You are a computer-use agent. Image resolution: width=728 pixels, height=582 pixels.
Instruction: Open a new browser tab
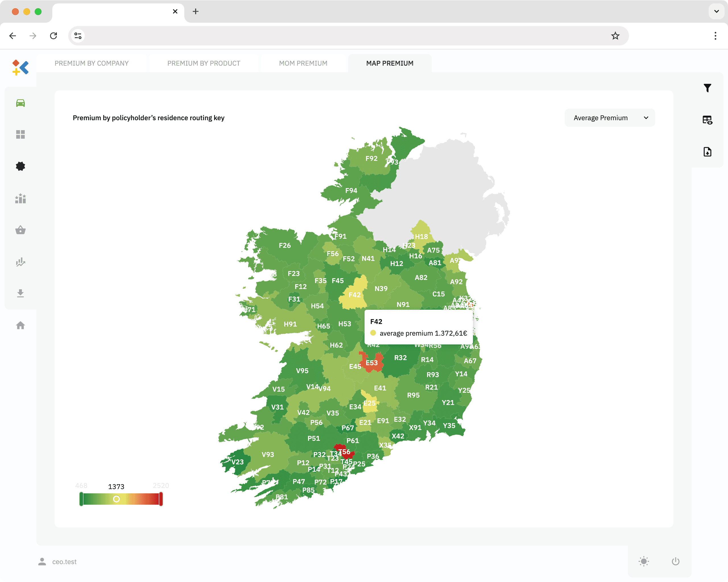tap(195, 11)
